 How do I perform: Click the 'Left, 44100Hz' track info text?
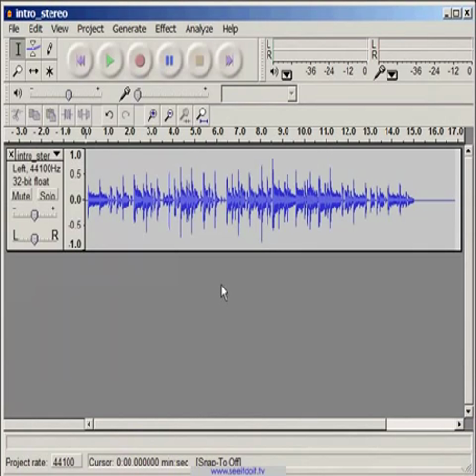36,169
